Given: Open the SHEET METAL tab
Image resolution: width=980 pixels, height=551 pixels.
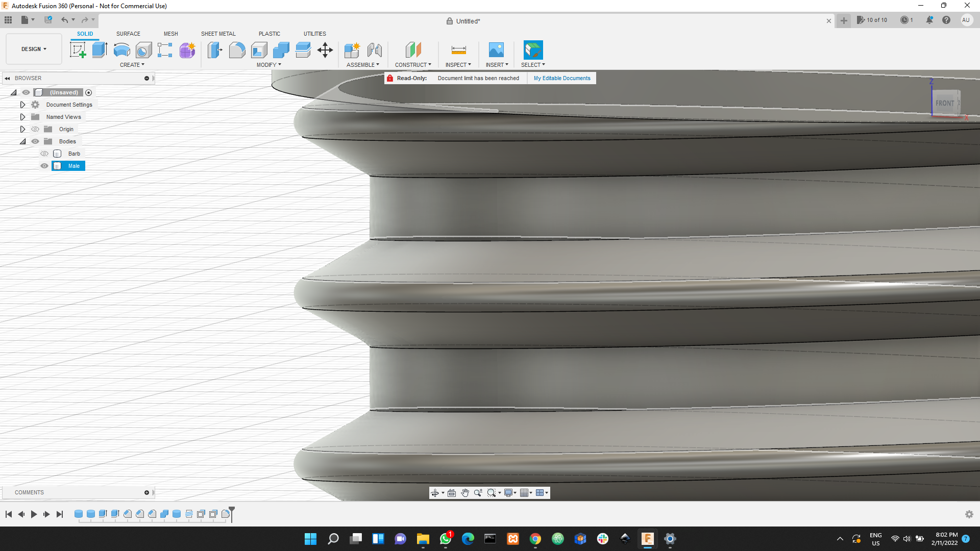Looking at the screenshot, I should (218, 34).
